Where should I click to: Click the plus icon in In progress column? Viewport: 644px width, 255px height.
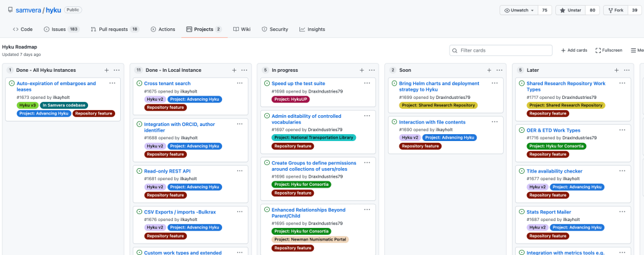tap(362, 70)
